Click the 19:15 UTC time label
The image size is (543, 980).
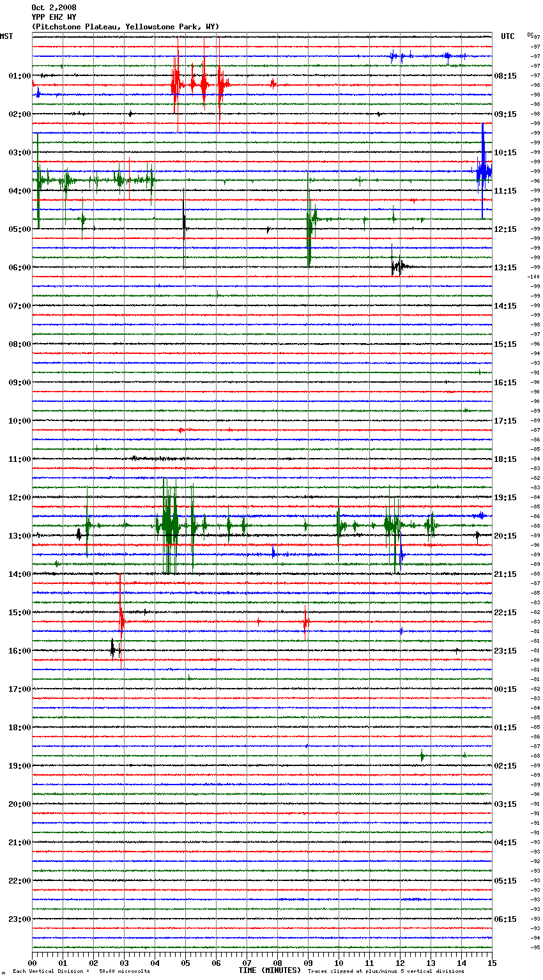point(505,497)
